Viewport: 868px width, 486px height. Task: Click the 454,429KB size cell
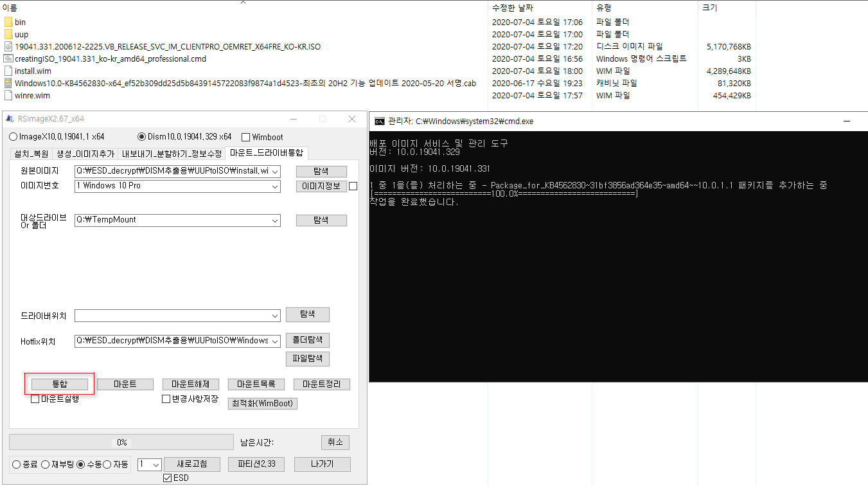(732, 95)
